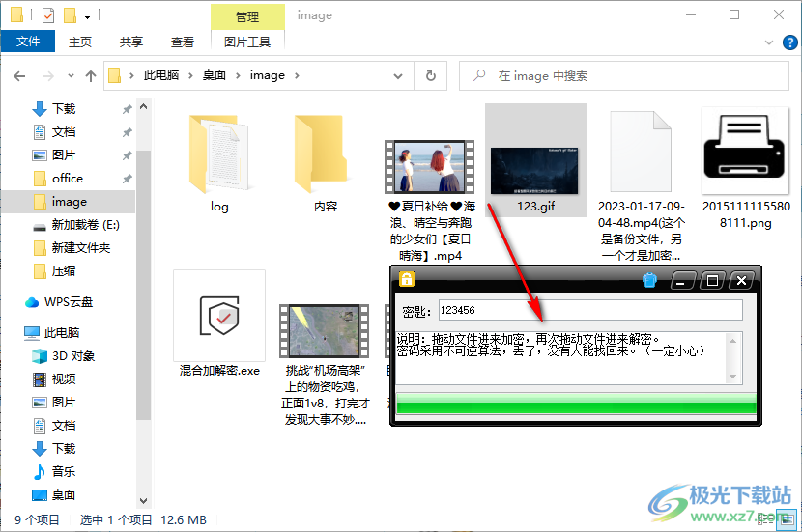Select 混合加解密.exe program icon
Viewport: 802px width, 532px height.
pyautogui.click(x=219, y=316)
